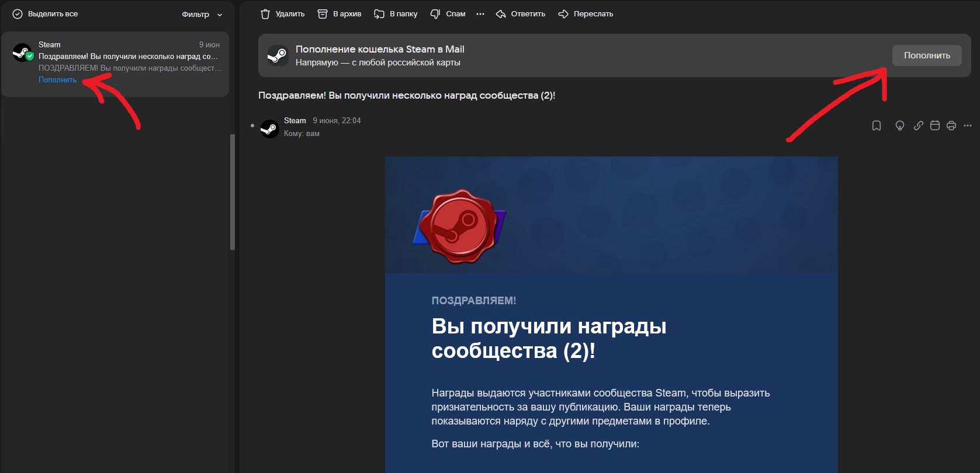Click the archive (В архив) box icon
The width and height of the screenshot is (980, 473).
pos(322,14)
